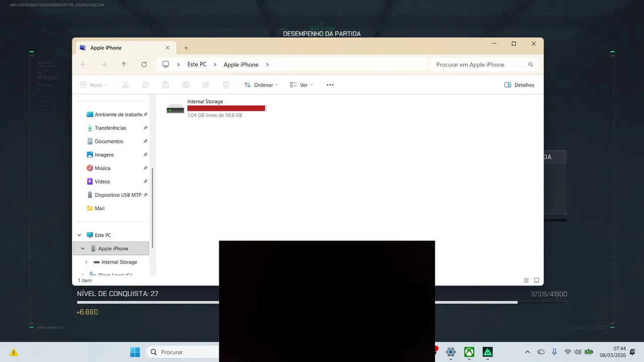644x362 pixels.
Task: Open notifications bell in taskbar
Action: (632, 352)
